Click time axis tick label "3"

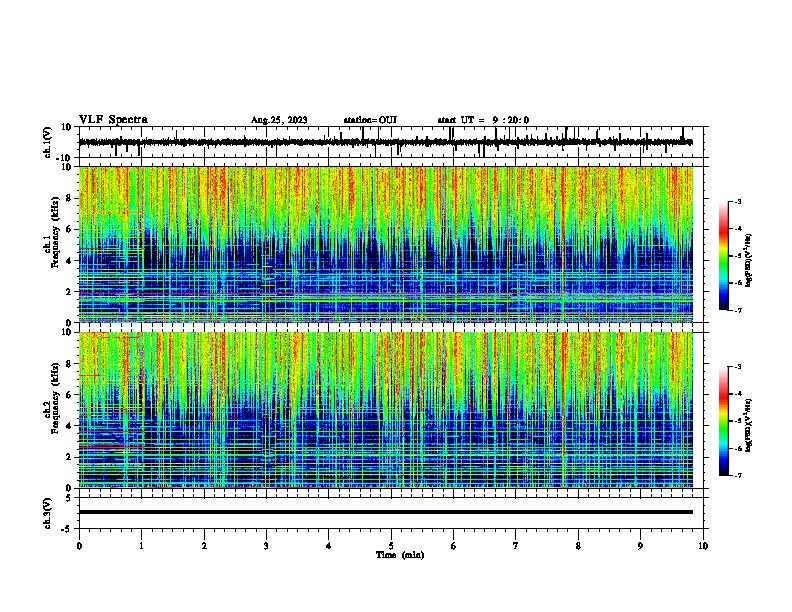pos(266,546)
